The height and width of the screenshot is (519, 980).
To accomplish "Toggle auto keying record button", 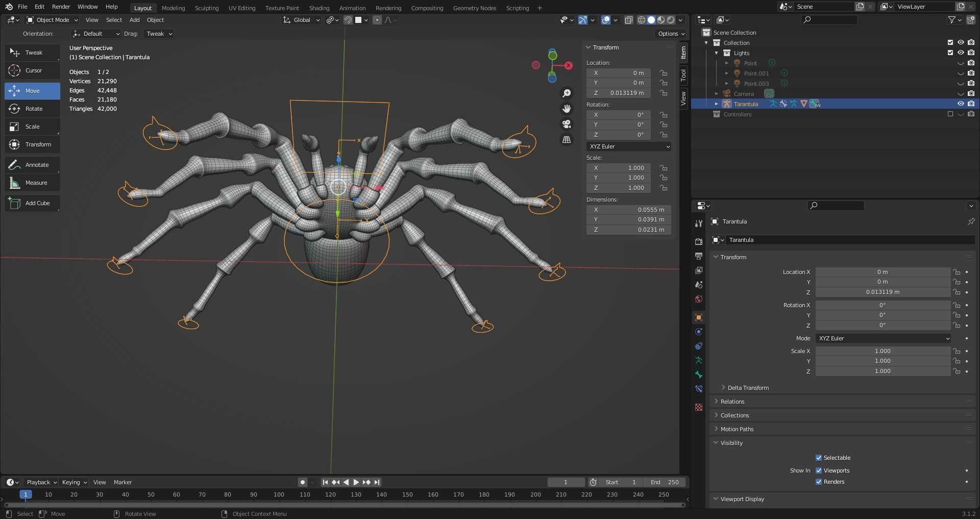I will coord(303,482).
